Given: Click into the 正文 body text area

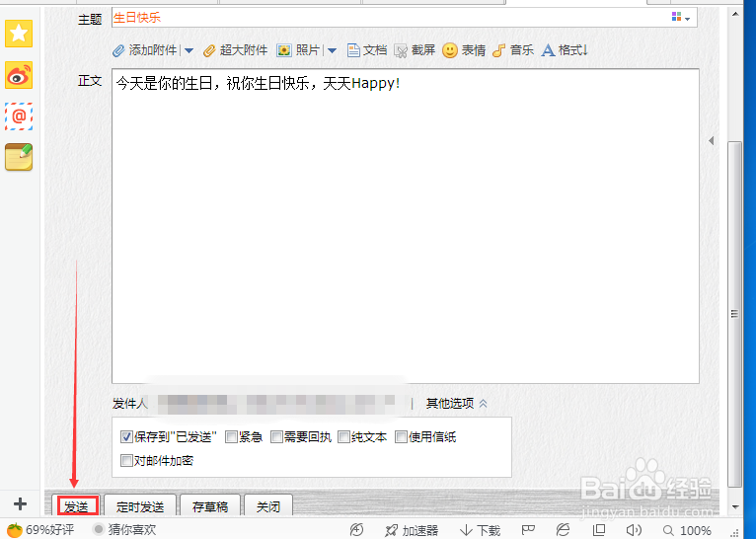Looking at the screenshot, I should pyautogui.click(x=406, y=226).
